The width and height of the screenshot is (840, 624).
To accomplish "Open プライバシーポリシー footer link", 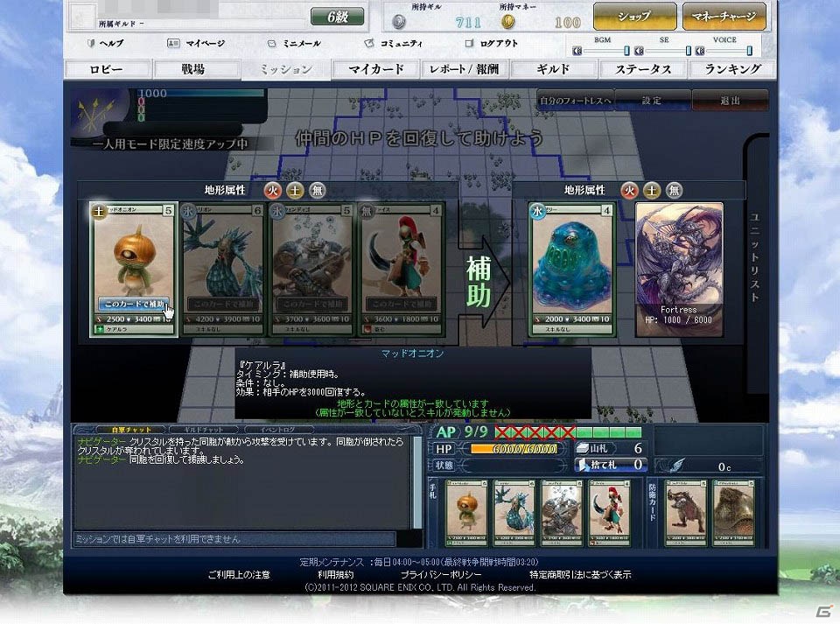I will coord(441,575).
